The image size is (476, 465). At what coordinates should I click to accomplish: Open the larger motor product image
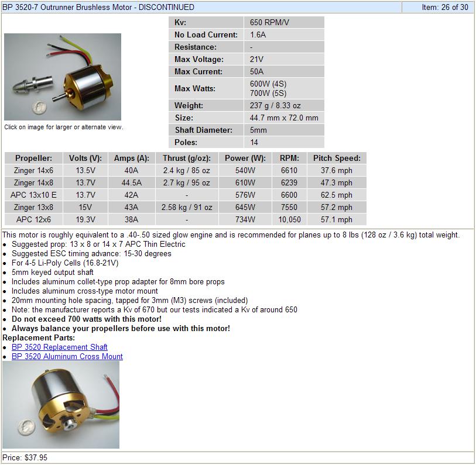click(63, 77)
